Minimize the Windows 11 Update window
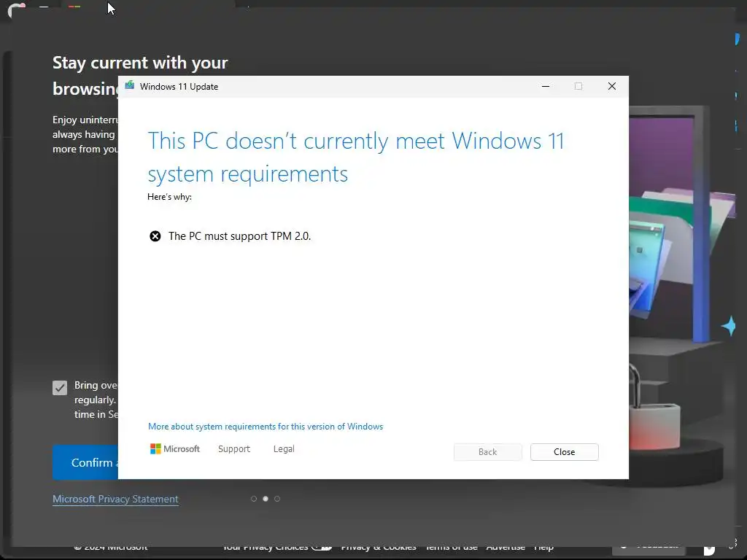The height and width of the screenshot is (560, 747). click(x=546, y=86)
